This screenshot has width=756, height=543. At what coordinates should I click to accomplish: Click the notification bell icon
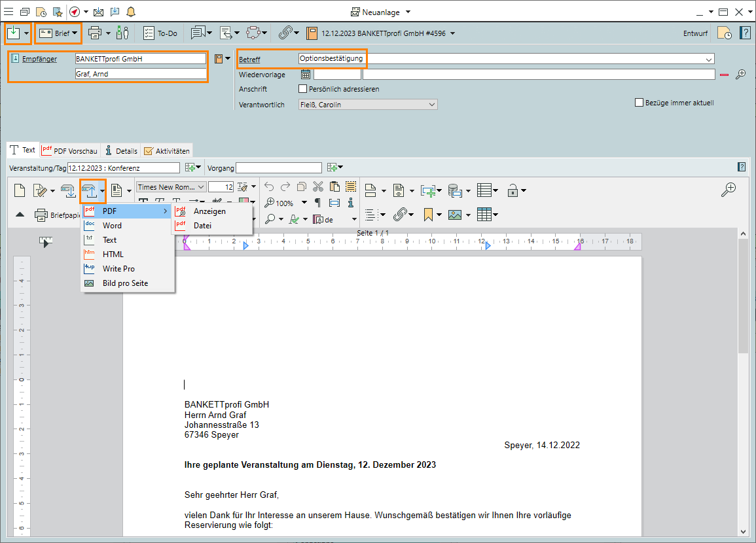pos(131,12)
